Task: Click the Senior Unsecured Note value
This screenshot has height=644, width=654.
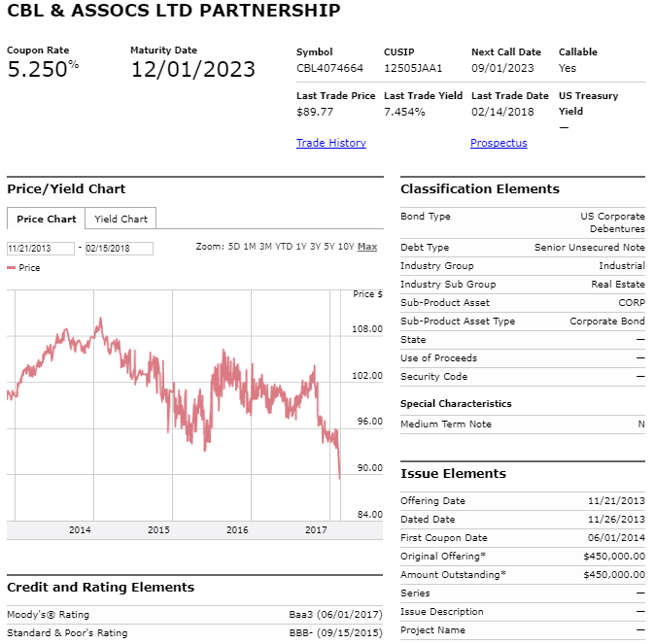Action: (589, 247)
